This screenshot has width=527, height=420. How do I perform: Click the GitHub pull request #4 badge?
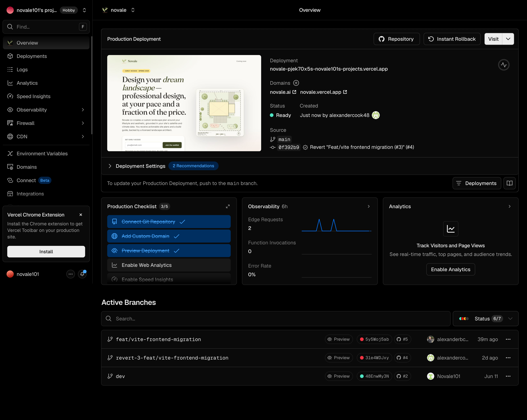click(402, 358)
